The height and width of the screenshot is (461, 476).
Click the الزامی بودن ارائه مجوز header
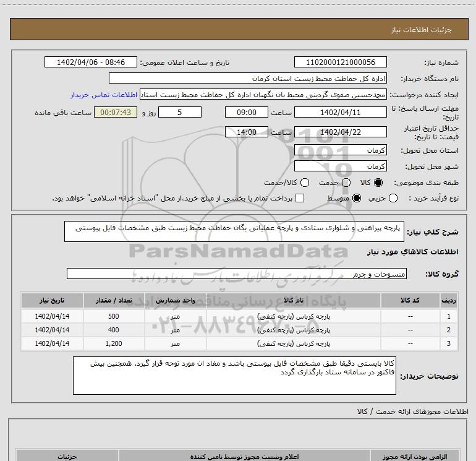click(x=415, y=456)
